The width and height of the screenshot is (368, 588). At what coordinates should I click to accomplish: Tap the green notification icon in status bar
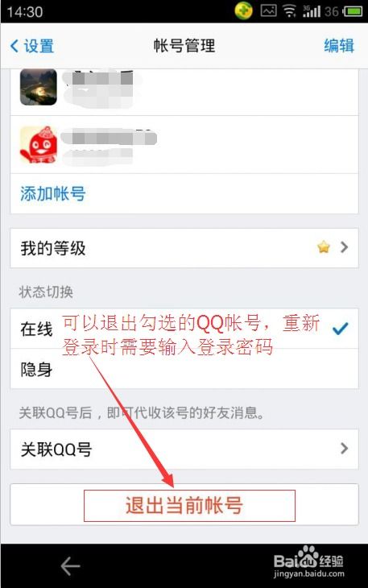[x=243, y=11]
